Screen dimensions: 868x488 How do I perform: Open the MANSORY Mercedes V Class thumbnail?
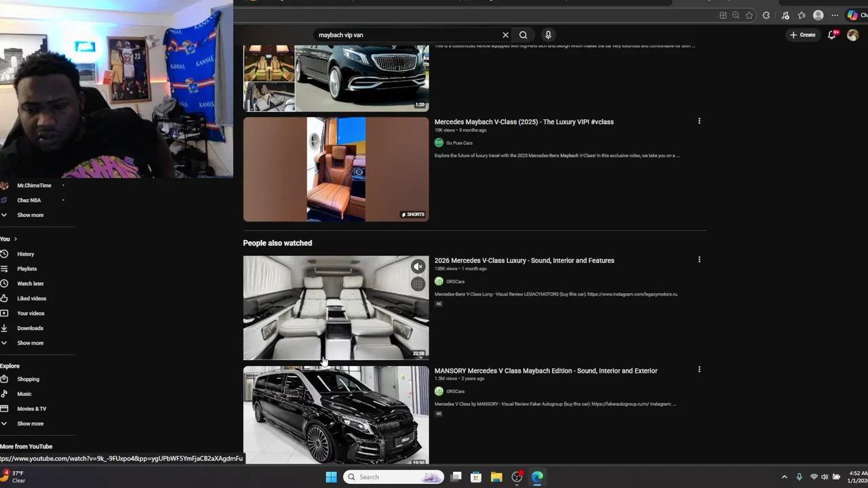click(x=336, y=415)
